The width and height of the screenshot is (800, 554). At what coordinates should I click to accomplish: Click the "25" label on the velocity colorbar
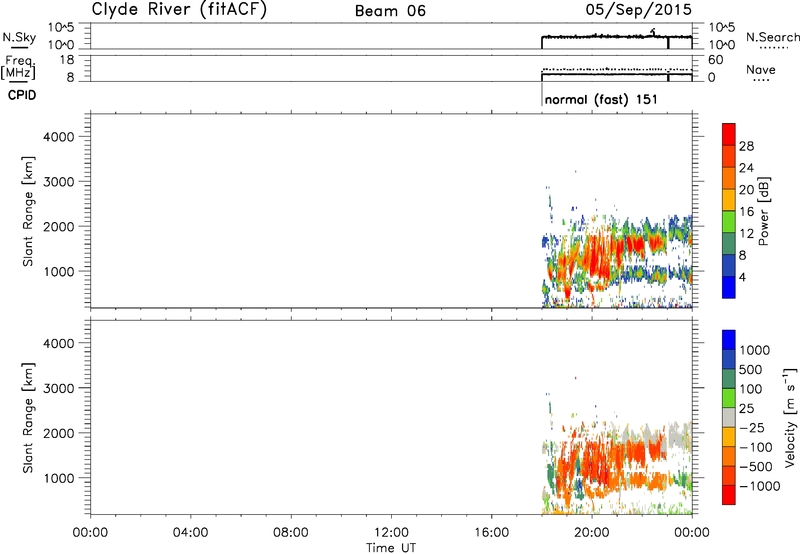(x=747, y=409)
